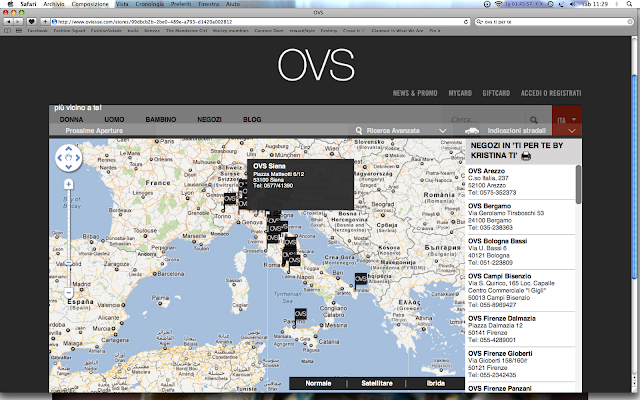Pan the map left with arrow

tap(60, 158)
